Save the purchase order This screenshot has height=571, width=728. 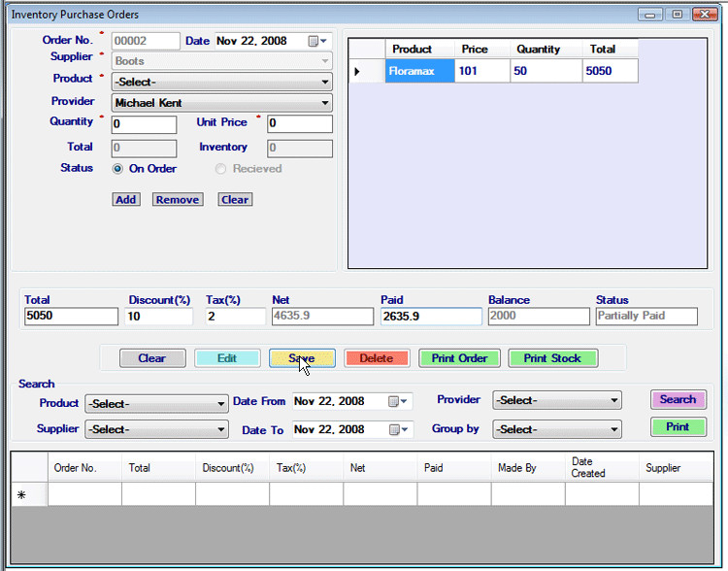click(x=302, y=358)
